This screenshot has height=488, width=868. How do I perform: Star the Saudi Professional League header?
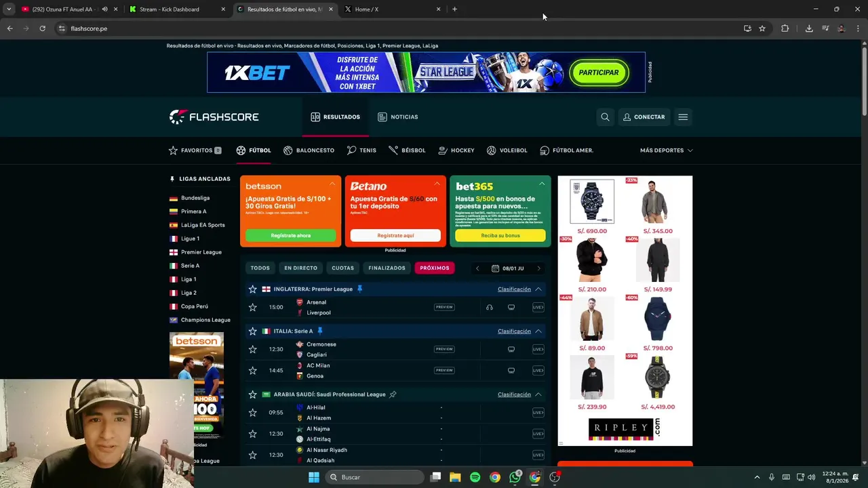click(253, 394)
